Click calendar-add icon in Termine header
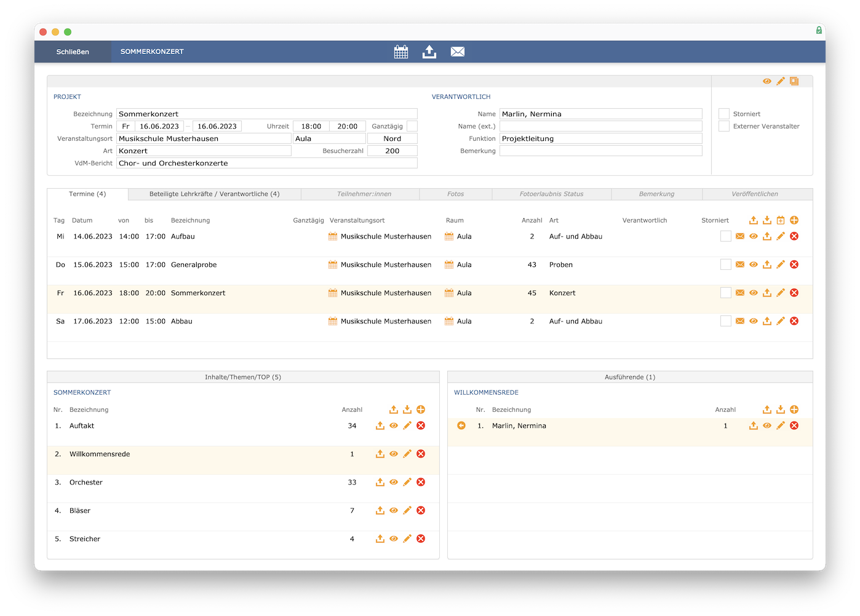860x616 pixels. 781,220
